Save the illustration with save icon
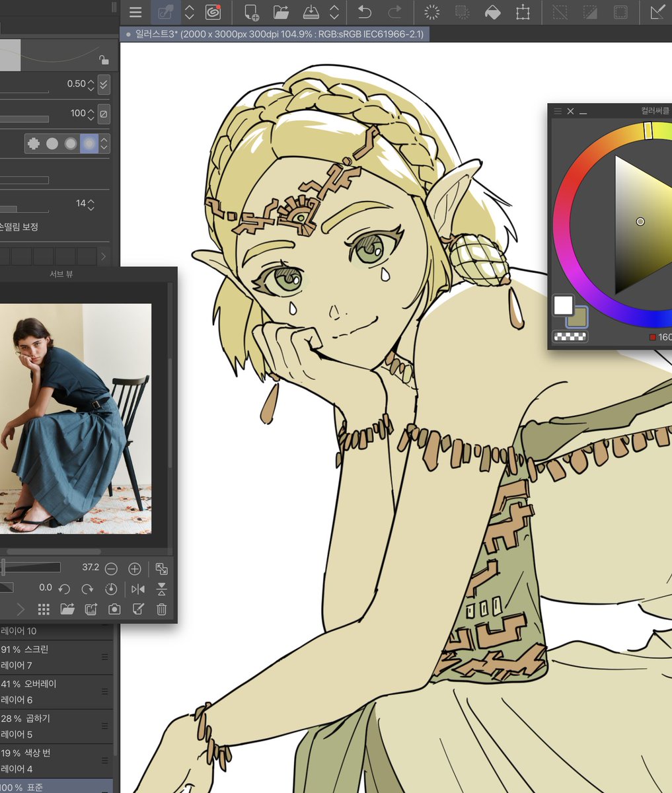The image size is (672, 793). 311,12
